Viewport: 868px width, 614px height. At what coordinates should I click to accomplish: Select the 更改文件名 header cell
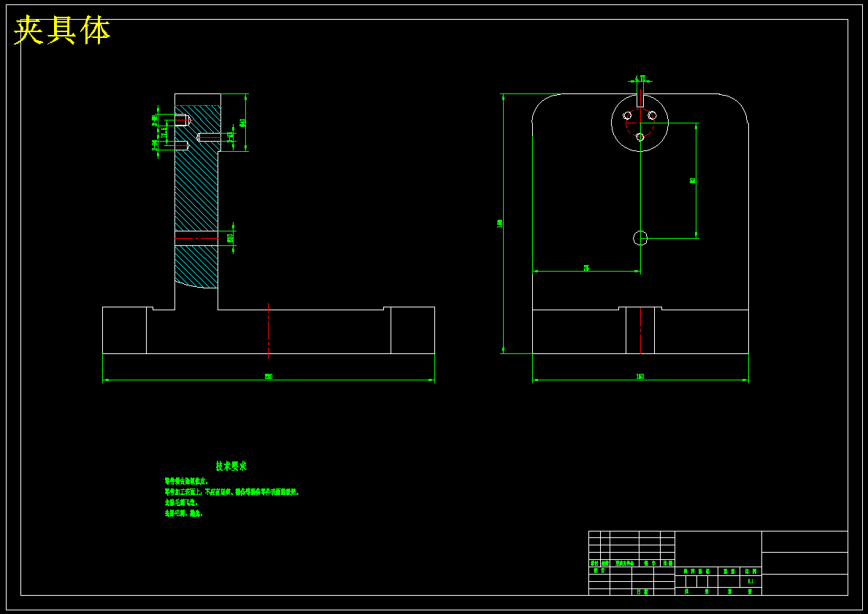pyautogui.click(x=624, y=563)
